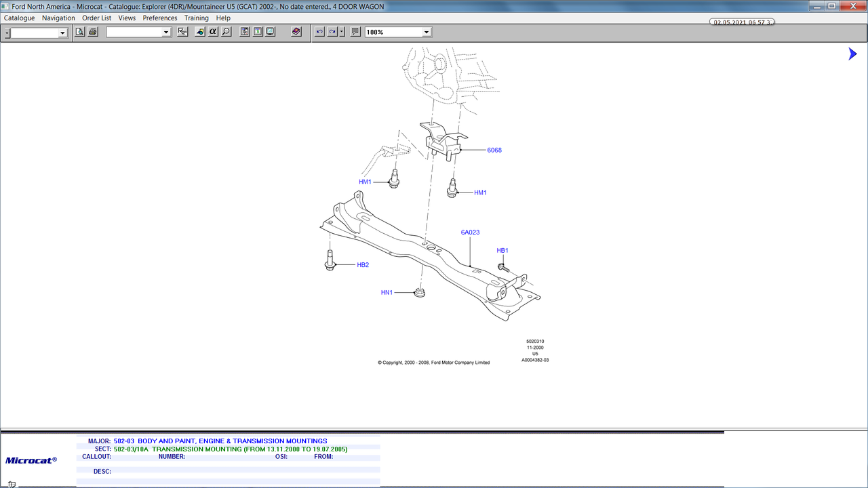Open the history dropdown arrow beside redo
Image resolution: width=868 pixels, height=488 pixels.
(x=342, y=32)
